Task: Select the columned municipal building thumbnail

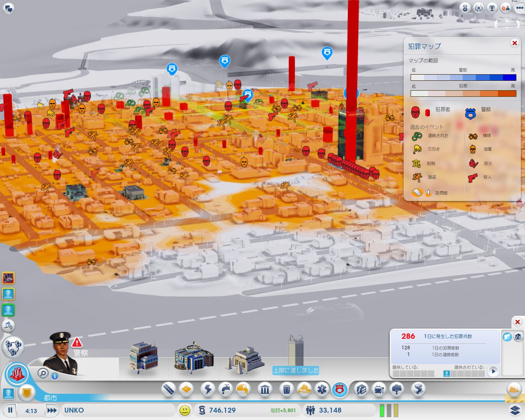Action: pyautogui.click(x=245, y=360)
